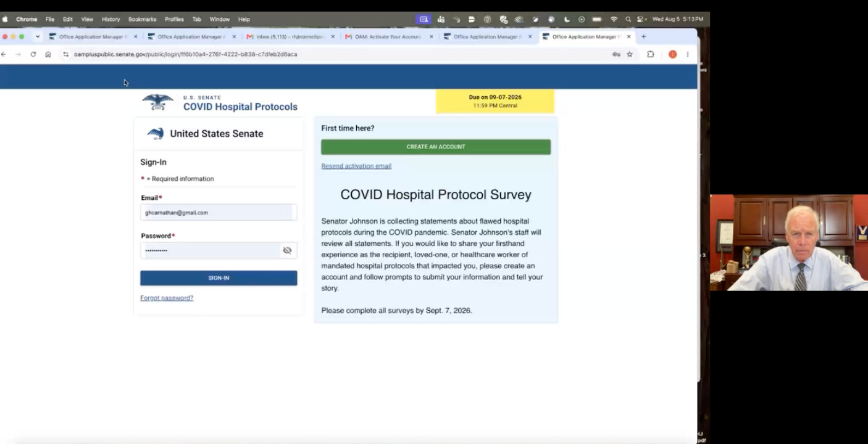Screen dimensions: 868x444
Task: Open the Focus moon icon in the menu bar
Action: point(567,19)
